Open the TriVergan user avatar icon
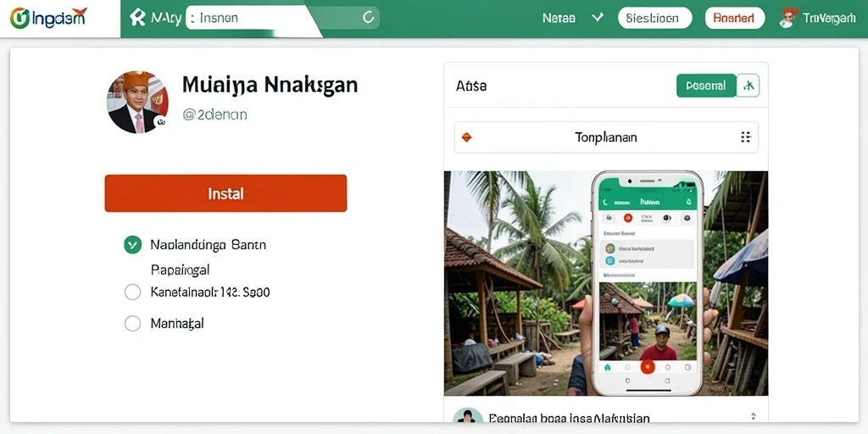 pos(787,18)
